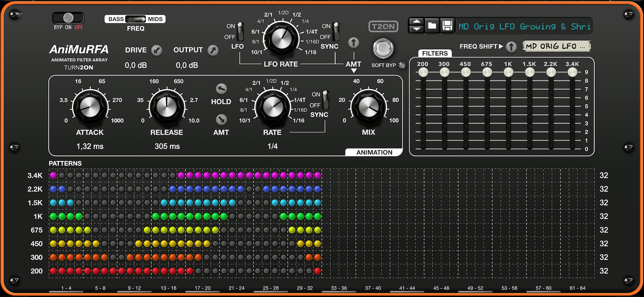Screen dimensions: 644x297
Task: Click the 200 row length value 32
Action: point(604,271)
